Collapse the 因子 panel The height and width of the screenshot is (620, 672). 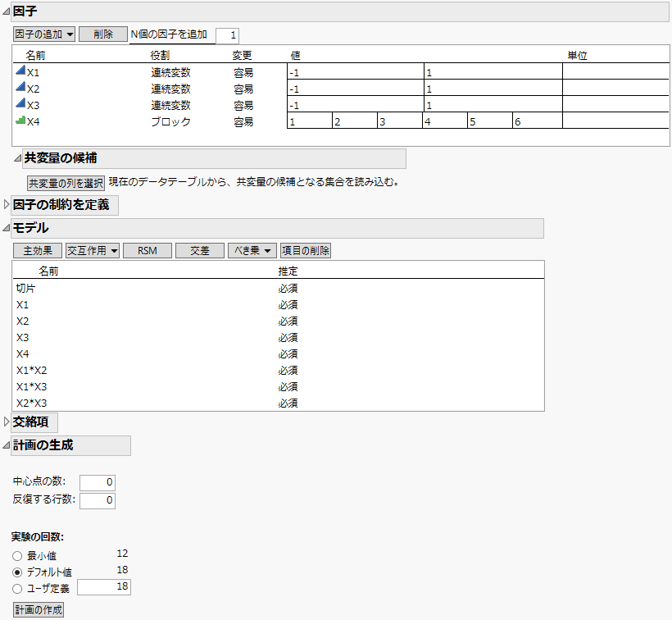tap(7, 11)
